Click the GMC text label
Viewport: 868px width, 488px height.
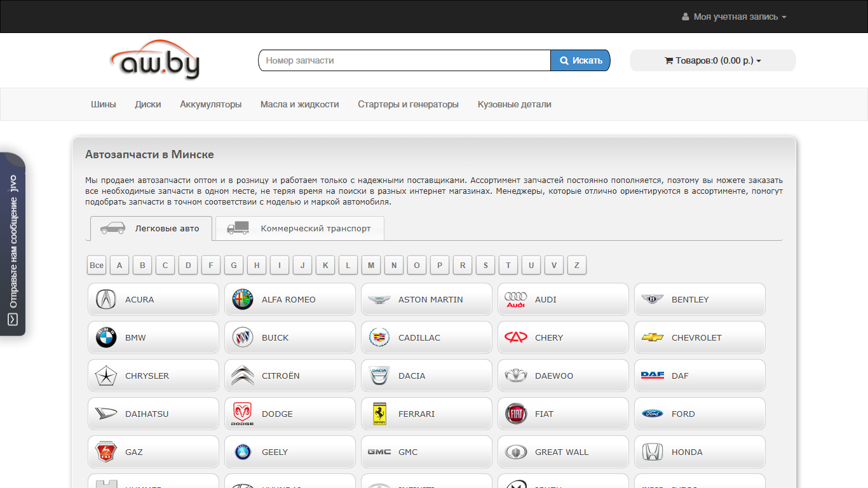[408, 452]
